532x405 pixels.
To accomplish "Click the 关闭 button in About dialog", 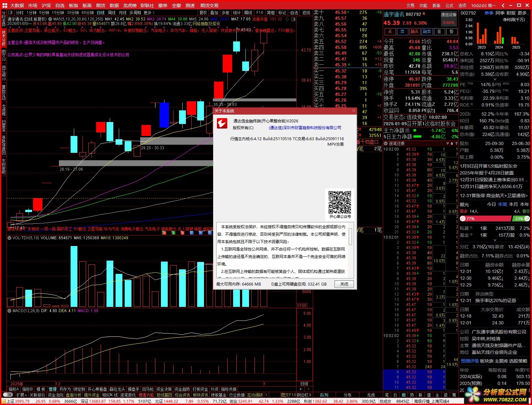I will pos(344,284).
